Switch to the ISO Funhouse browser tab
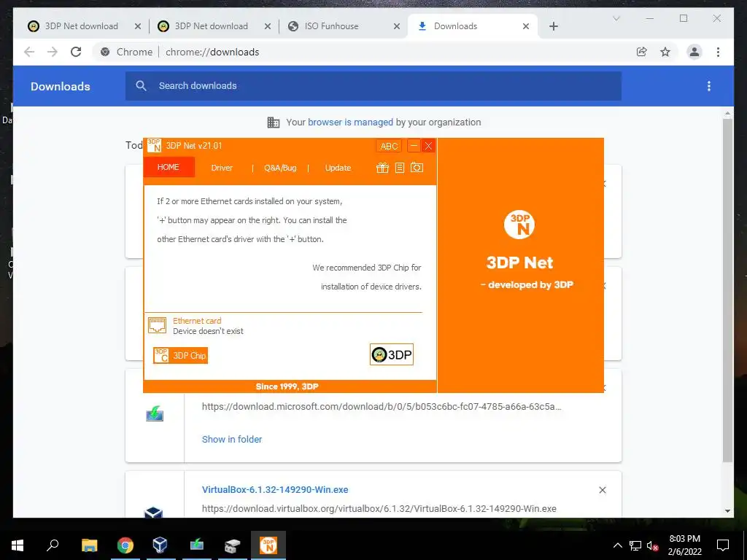The height and width of the screenshot is (560, 747). click(x=332, y=26)
